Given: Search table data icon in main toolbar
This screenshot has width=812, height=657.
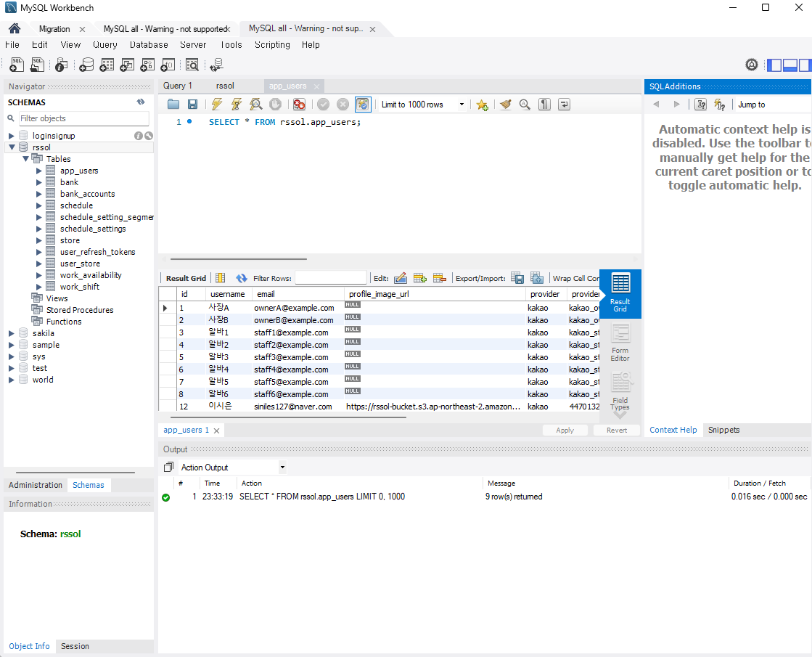Looking at the screenshot, I should (x=192, y=65).
